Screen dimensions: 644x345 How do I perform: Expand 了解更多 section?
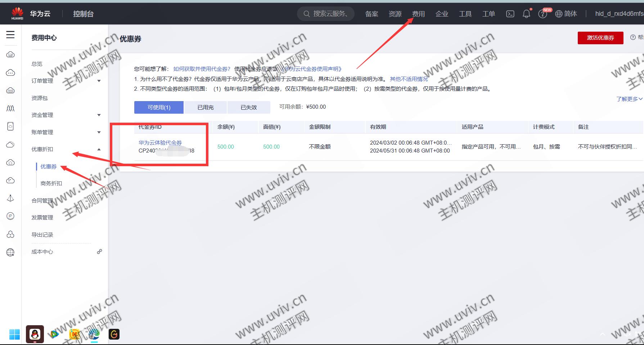[x=629, y=99]
